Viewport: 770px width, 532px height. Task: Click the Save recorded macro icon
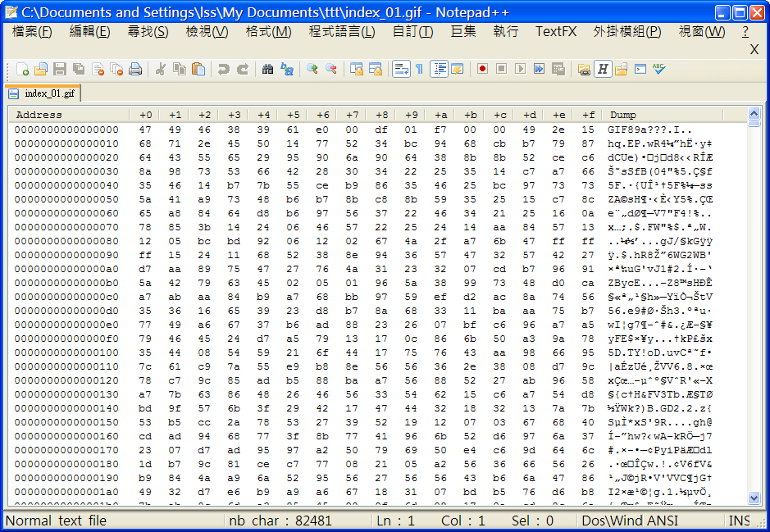point(558,69)
